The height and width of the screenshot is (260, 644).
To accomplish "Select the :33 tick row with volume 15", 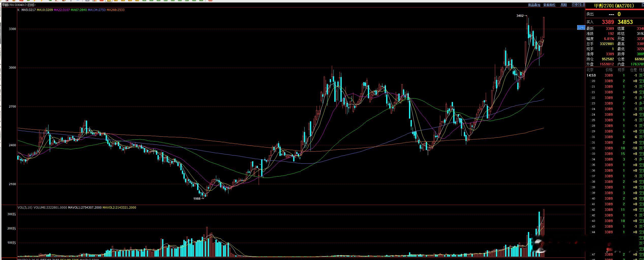I will (615, 154).
